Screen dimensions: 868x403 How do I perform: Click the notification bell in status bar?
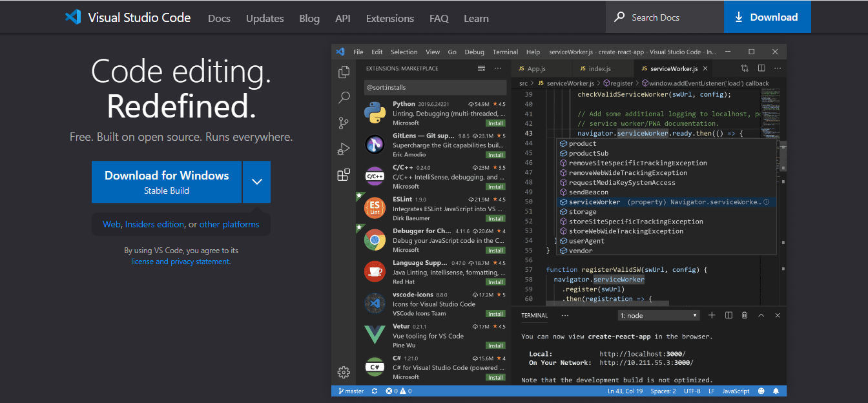tap(776, 391)
